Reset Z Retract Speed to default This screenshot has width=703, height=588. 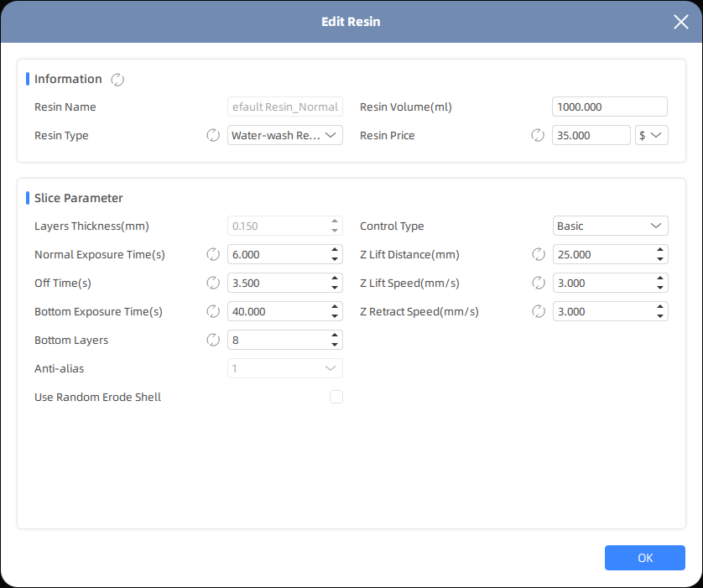click(x=539, y=311)
